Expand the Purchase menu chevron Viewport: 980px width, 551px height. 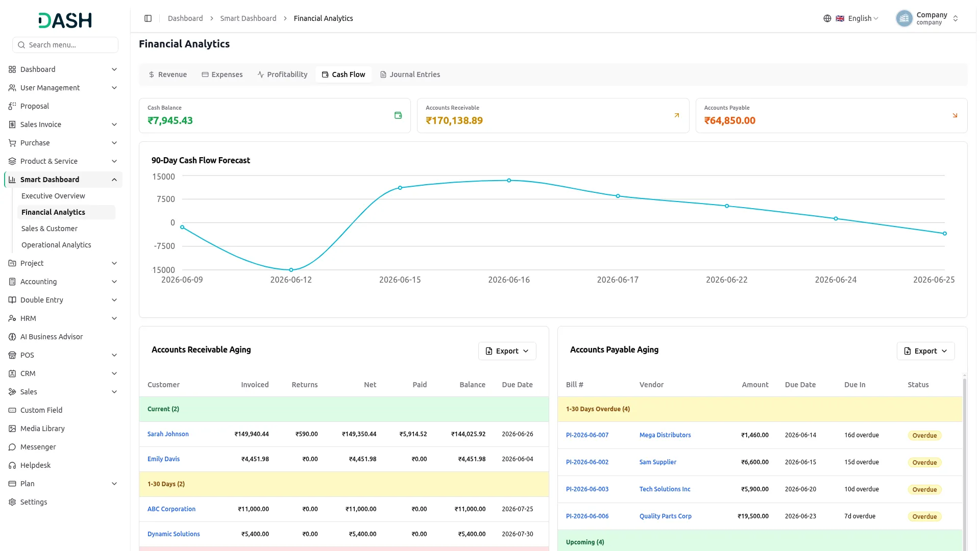click(114, 143)
